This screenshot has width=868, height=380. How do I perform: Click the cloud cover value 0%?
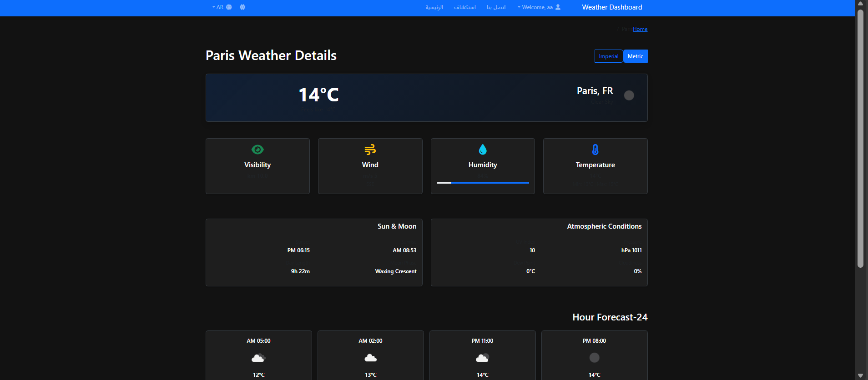(638, 271)
